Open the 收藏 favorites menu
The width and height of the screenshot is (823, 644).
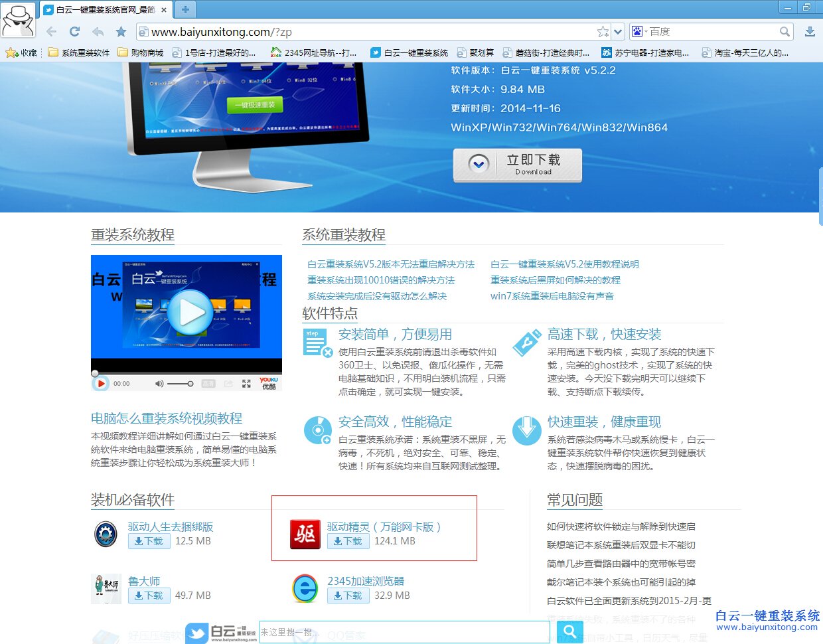21,51
